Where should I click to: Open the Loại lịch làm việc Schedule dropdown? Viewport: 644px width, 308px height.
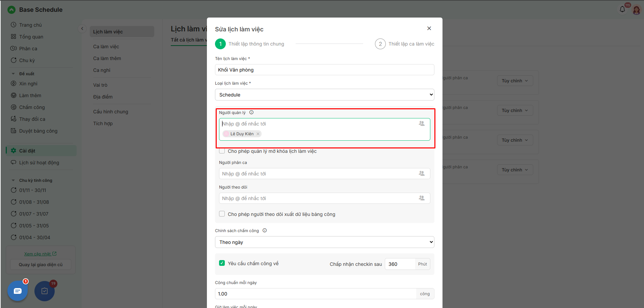click(325, 95)
